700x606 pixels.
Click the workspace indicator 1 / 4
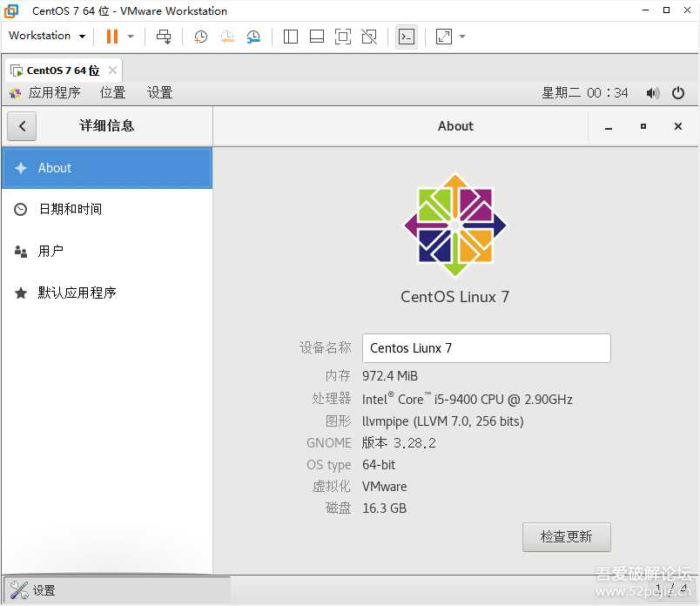point(671,589)
